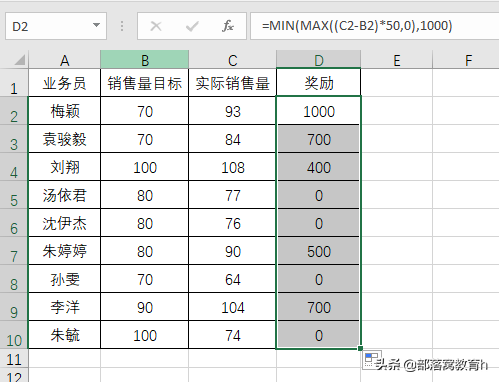Click the 实际销售量 header cell

232,83
